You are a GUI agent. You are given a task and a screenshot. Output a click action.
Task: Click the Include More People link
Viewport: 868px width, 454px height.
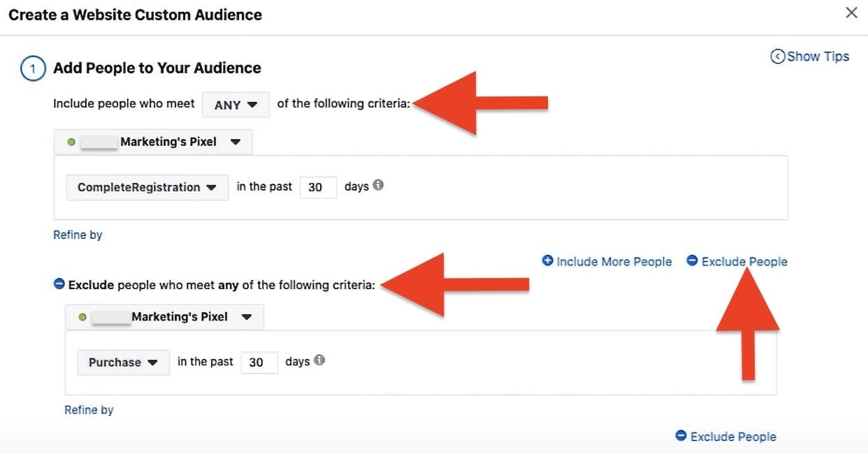click(614, 261)
